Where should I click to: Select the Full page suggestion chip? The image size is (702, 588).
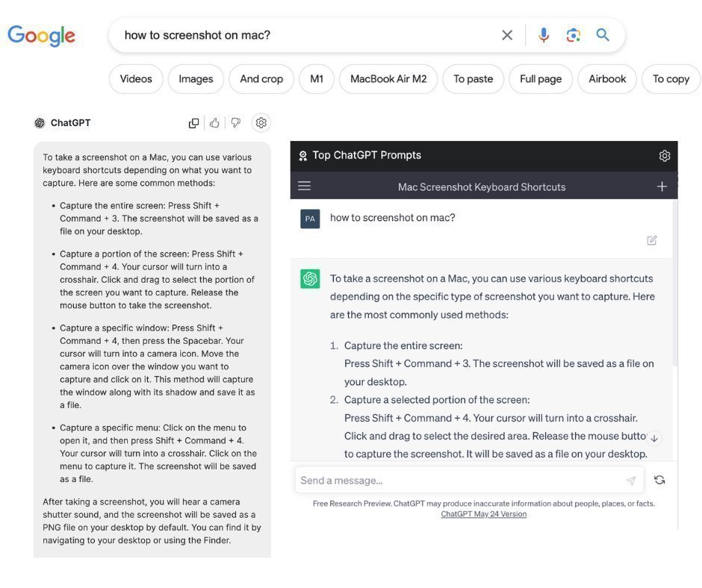(541, 79)
